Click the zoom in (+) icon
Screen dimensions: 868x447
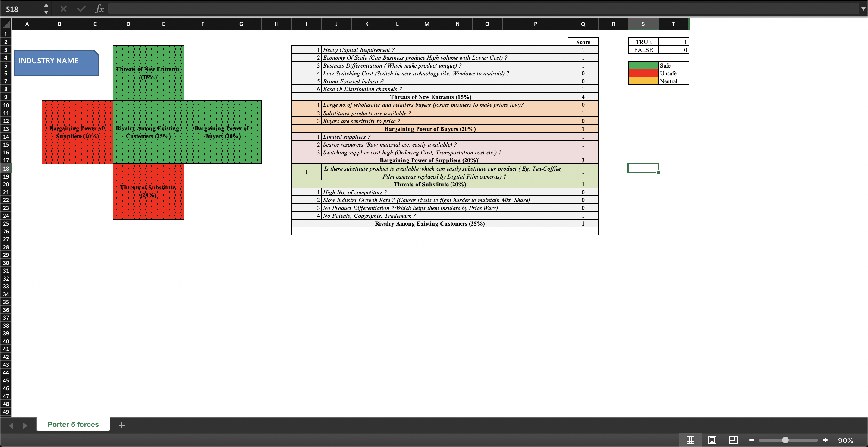pyautogui.click(x=825, y=440)
